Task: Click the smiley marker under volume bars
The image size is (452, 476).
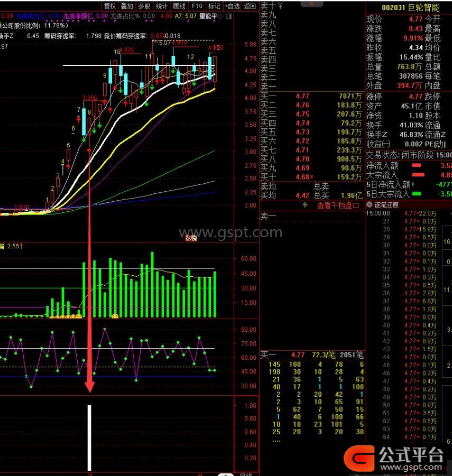Action: tap(115, 316)
